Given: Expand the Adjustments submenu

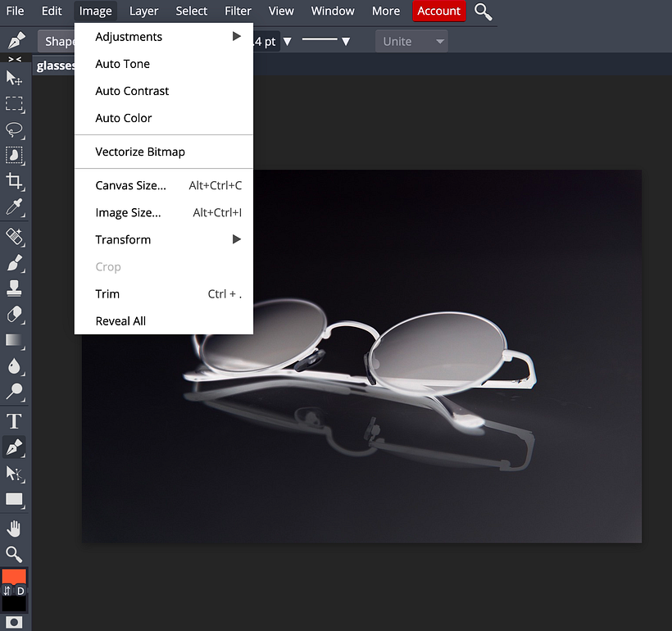Looking at the screenshot, I should click(x=164, y=37).
